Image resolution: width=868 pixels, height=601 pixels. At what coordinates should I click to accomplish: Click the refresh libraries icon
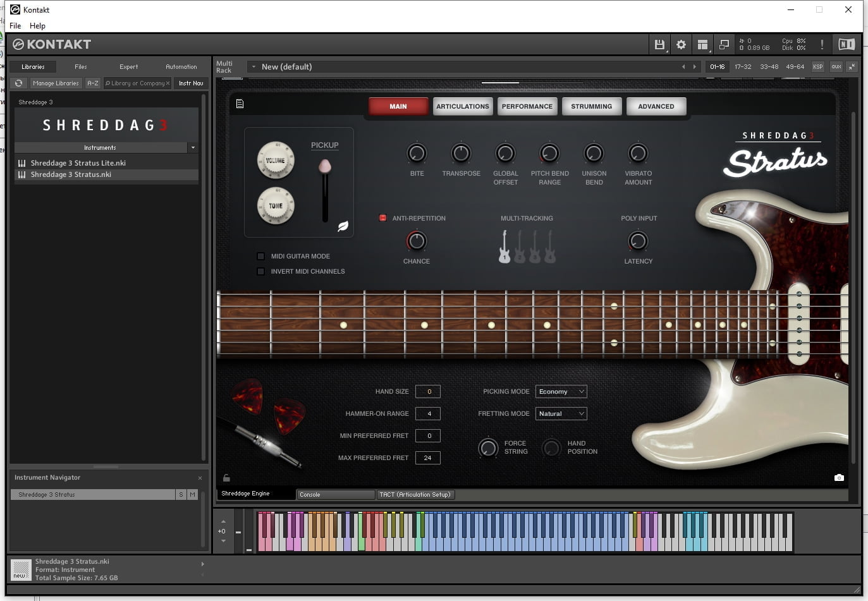tap(19, 83)
